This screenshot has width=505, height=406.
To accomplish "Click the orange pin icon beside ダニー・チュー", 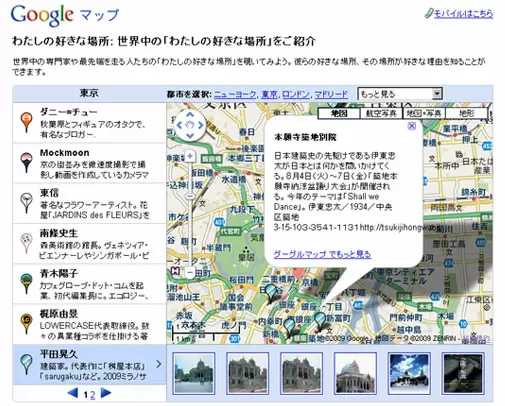I will [26, 122].
